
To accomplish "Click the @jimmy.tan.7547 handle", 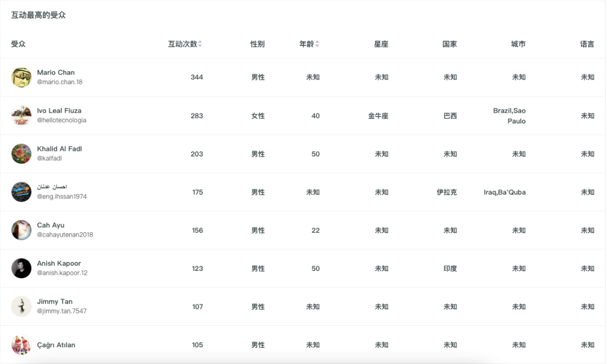I will coord(62,311).
